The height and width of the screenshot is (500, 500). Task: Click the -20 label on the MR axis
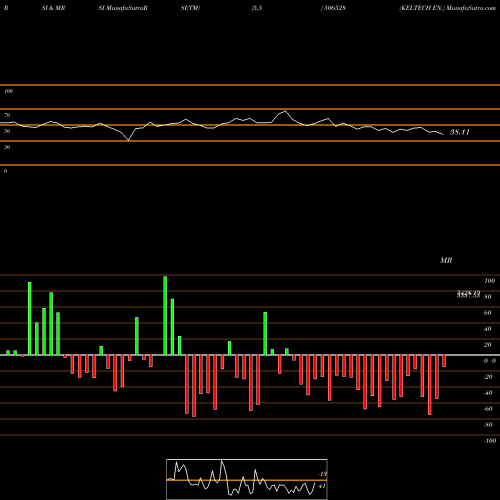coord(488,377)
